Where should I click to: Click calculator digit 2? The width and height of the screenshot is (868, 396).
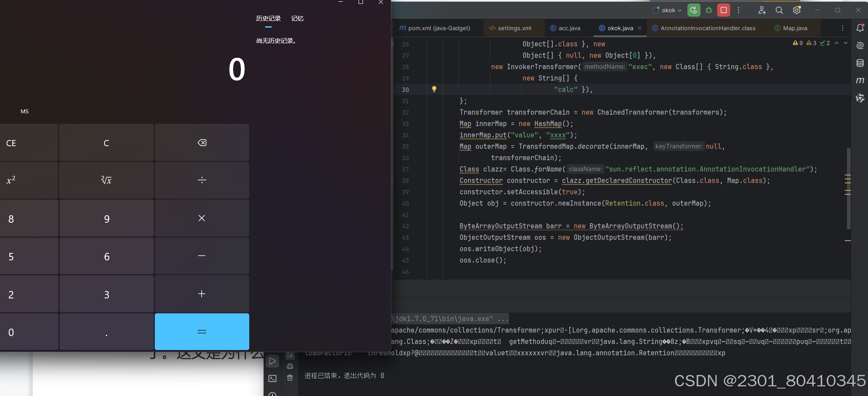coord(29,294)
